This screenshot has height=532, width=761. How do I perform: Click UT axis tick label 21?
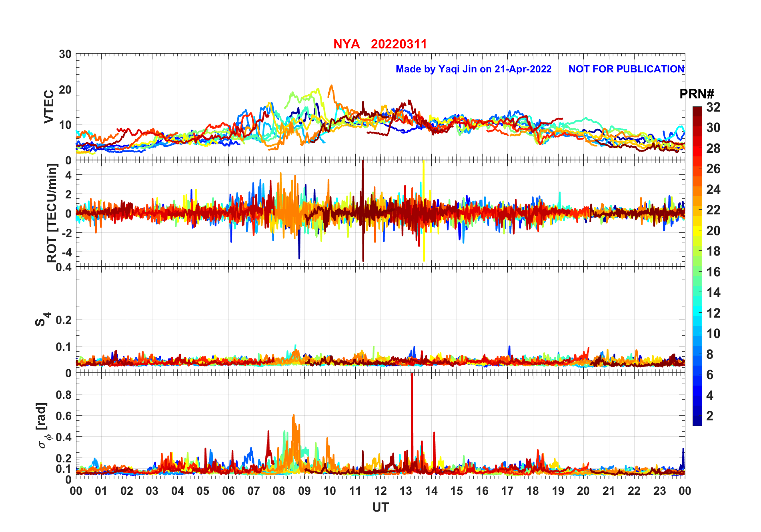point(609,491)
